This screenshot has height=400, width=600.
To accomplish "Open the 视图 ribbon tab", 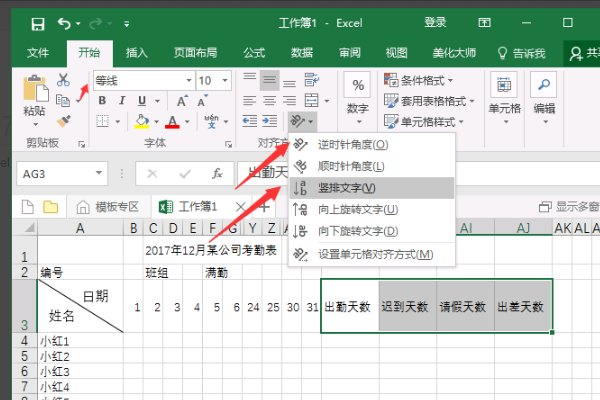I will pos(396,52).
